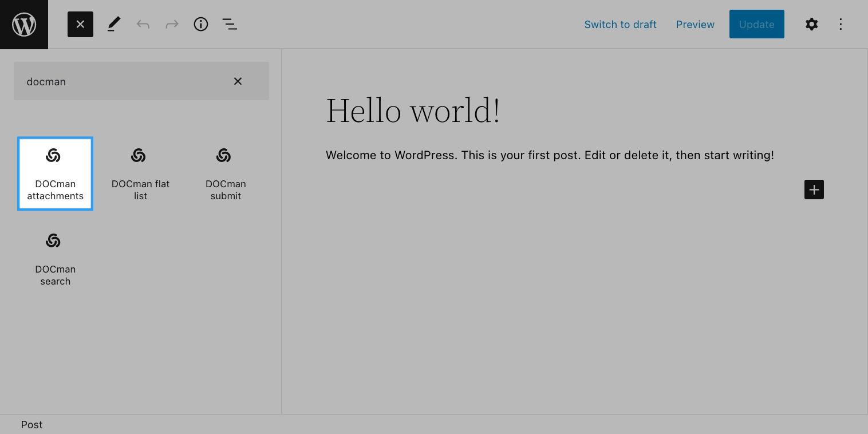
Task: Open the List View outline
Action: tap(230, 24)
